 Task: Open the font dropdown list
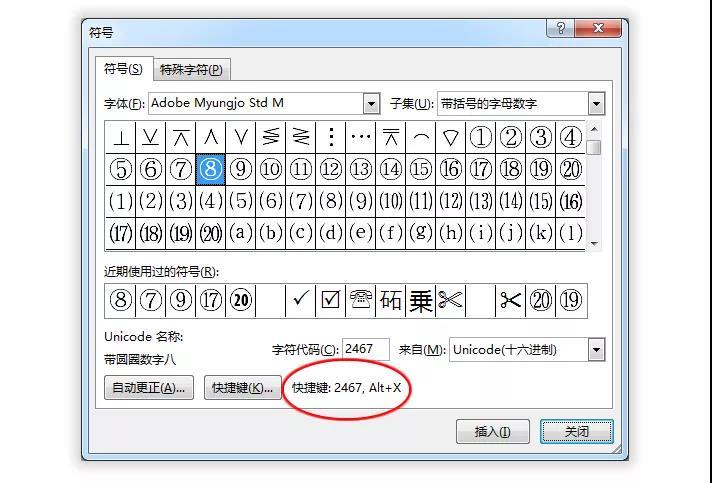click(372, 103)
